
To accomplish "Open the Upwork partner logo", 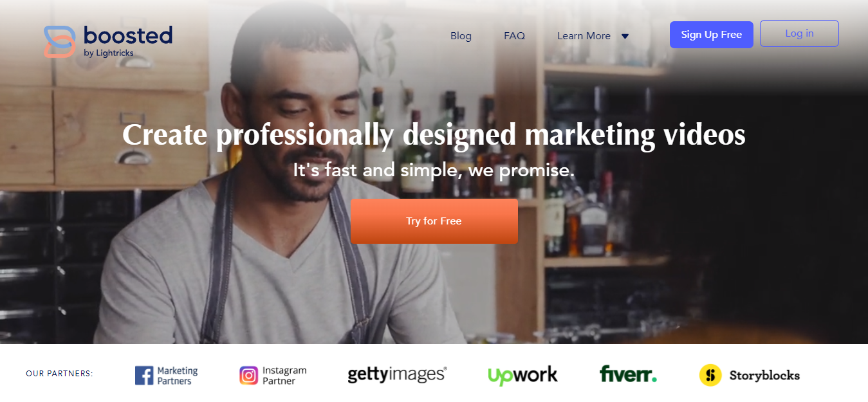I will [522, 375].
